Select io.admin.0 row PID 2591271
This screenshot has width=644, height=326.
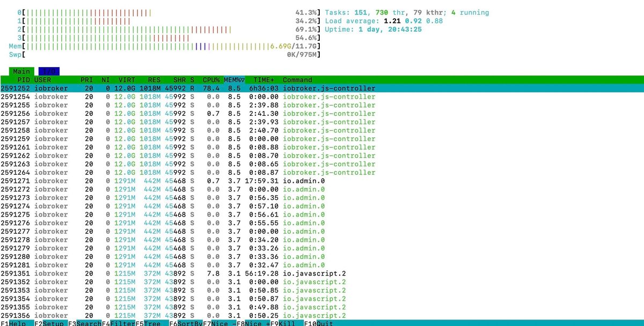322,181
